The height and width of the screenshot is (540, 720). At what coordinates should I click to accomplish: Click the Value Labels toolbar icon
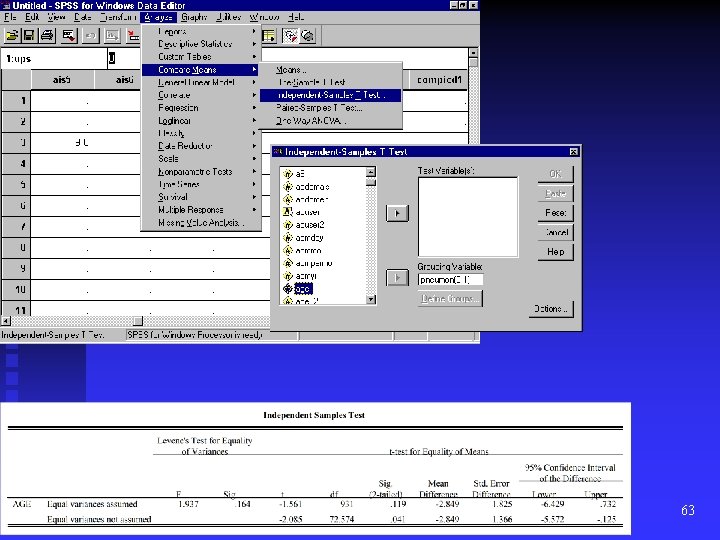290,36
